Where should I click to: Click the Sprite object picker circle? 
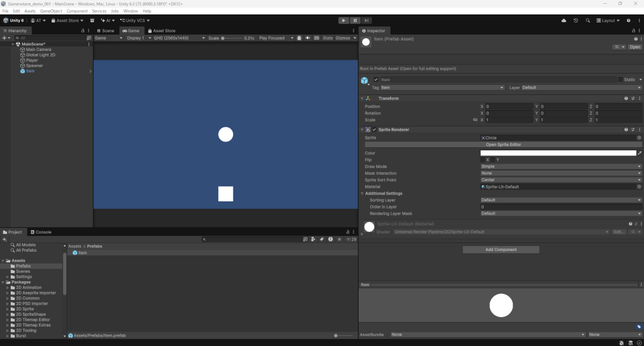click(x=639, y=138)
